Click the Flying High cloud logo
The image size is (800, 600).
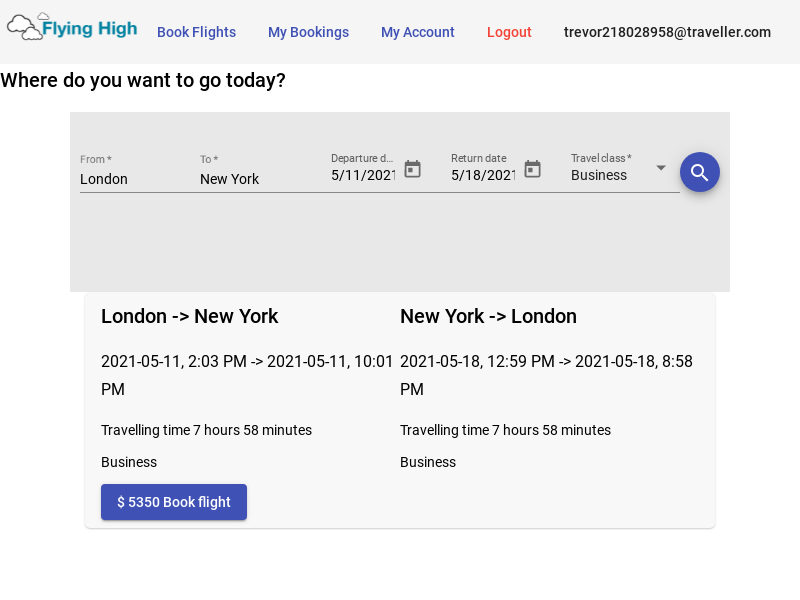[24, 27]
